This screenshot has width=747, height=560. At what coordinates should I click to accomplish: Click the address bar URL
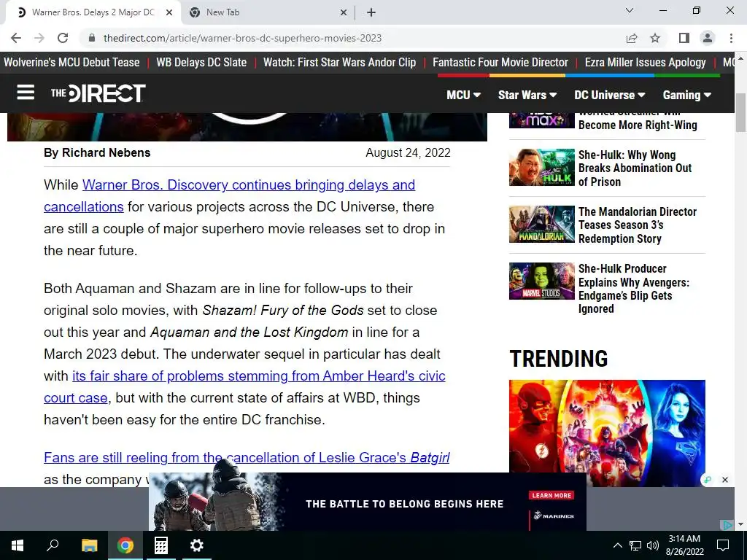(242, 38)
